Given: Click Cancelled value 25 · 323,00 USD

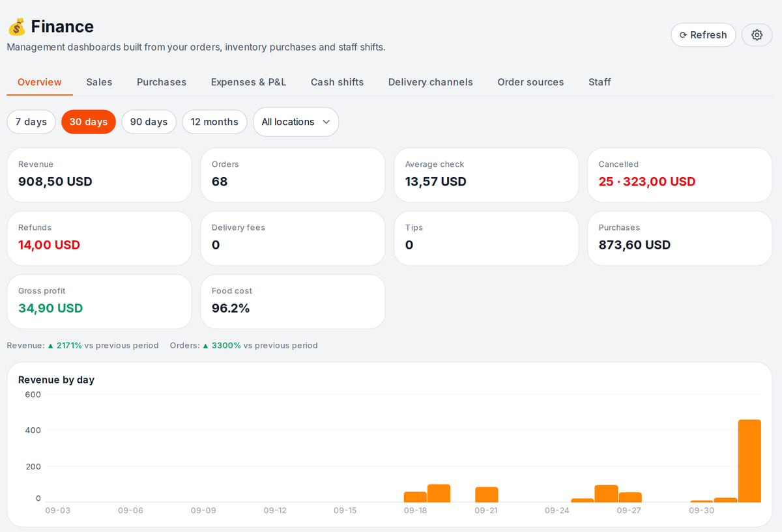Looking at the screenshot, I should [647, 182].
